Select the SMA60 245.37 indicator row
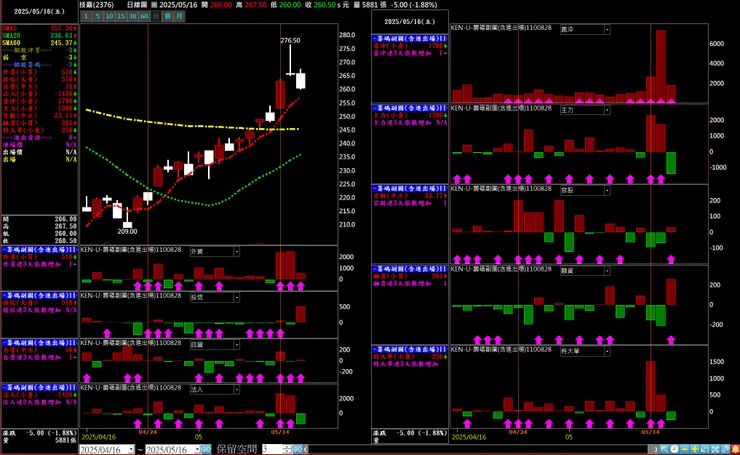This screenshot has height=455, width=740. [40, 42]
